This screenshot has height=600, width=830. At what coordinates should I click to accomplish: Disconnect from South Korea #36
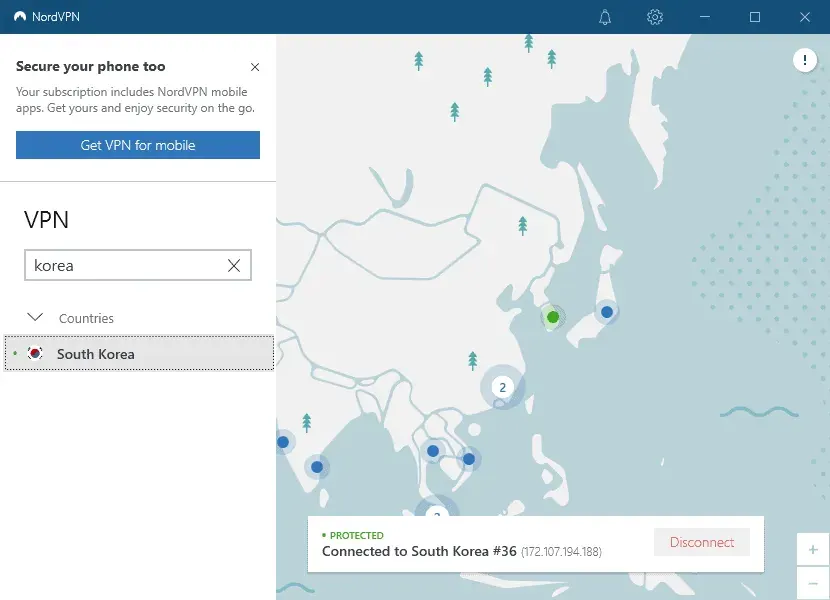click(x=702, y=542)
